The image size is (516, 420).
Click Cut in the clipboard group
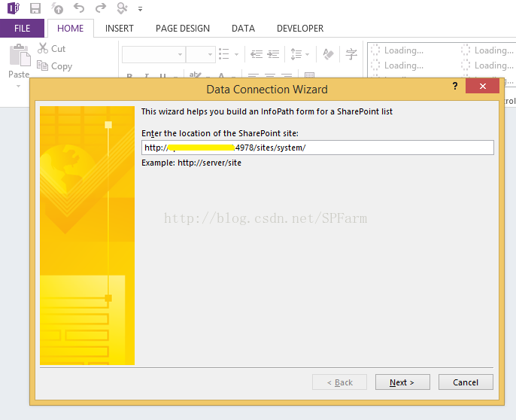click(x=52, y=48)
